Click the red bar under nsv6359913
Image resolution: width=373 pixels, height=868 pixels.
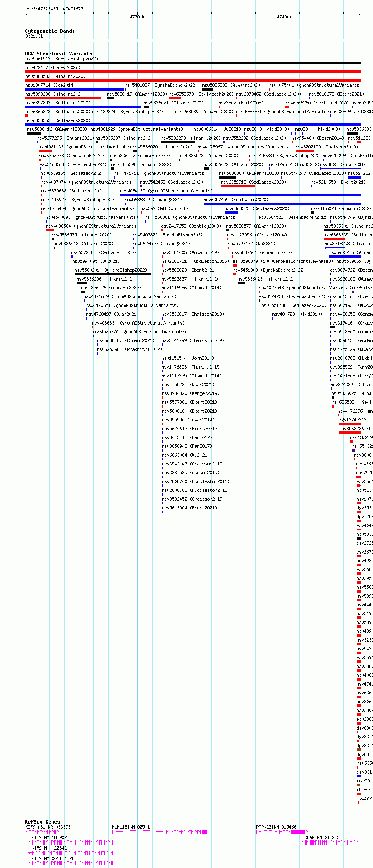coord(238,186)
